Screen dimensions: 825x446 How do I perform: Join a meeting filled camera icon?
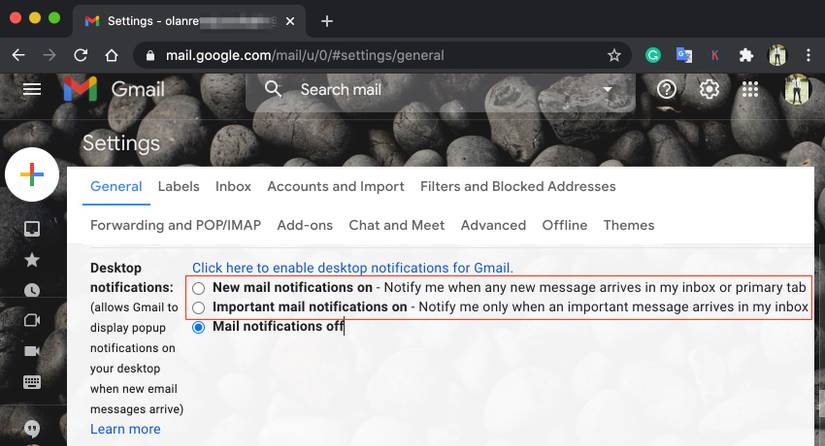pos(32,351)
